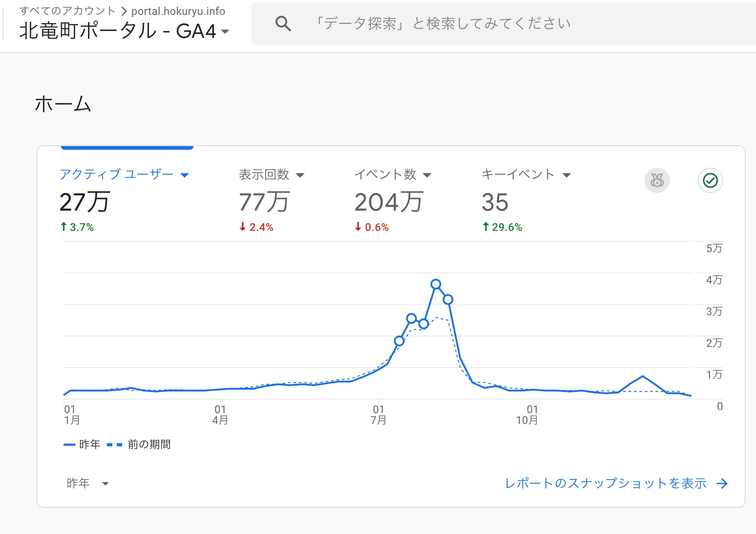Click the green checkmark status icon

coord(710,180)
